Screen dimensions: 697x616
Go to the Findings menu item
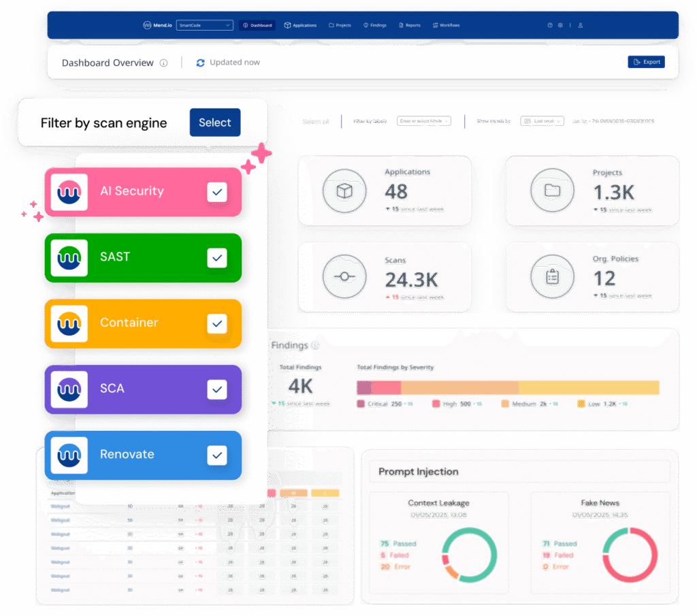pos(375,25)
